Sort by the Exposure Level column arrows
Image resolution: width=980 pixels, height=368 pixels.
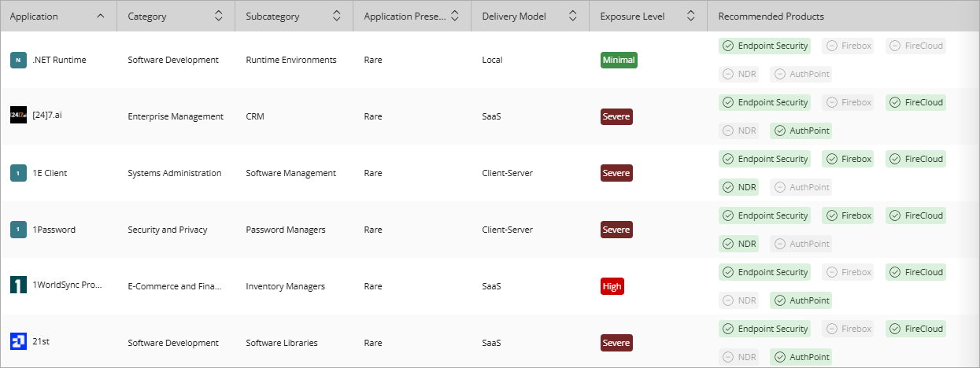pos(690,16)
